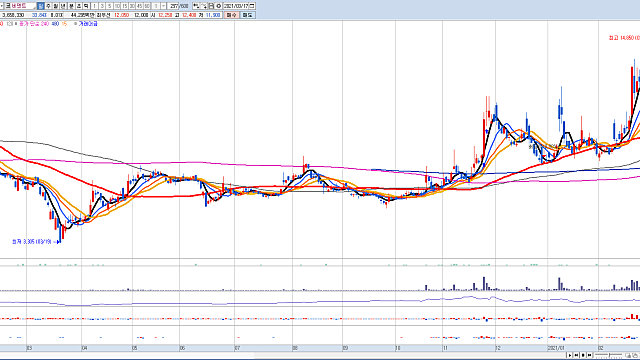Image resolution: width=640 pixels, height=360 pixels.
Task: Click the low price value 11,900
Action: click(213, 15)
